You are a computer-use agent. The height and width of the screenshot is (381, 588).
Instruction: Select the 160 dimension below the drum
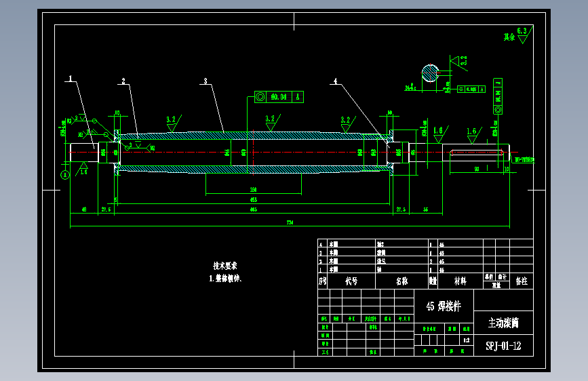253,190
